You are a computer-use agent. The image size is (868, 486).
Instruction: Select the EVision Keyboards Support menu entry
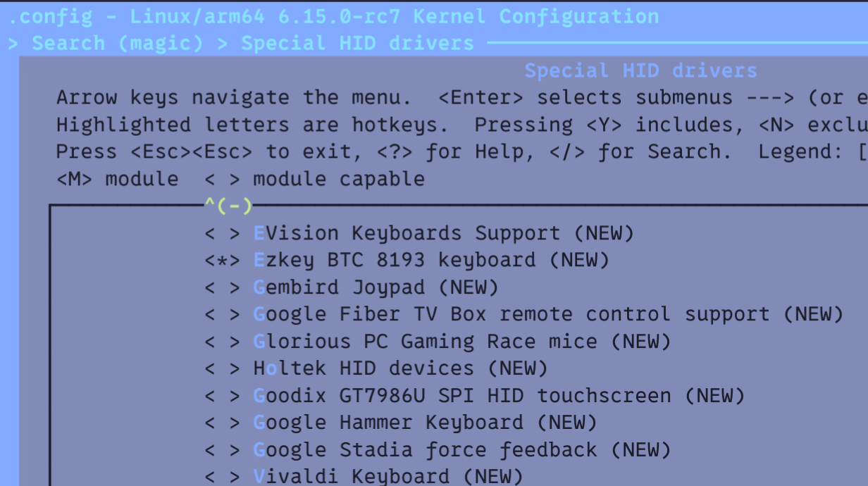click(x=444, y=233)
